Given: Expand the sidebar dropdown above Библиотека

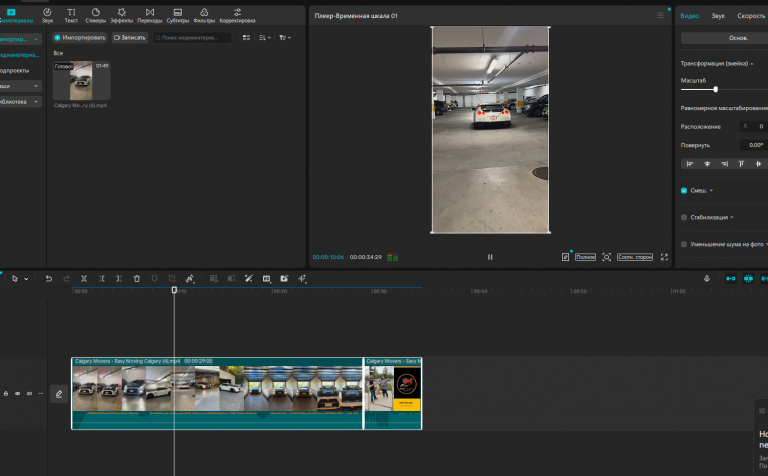Looking at the screenshot, I should [x=36, y=86].
